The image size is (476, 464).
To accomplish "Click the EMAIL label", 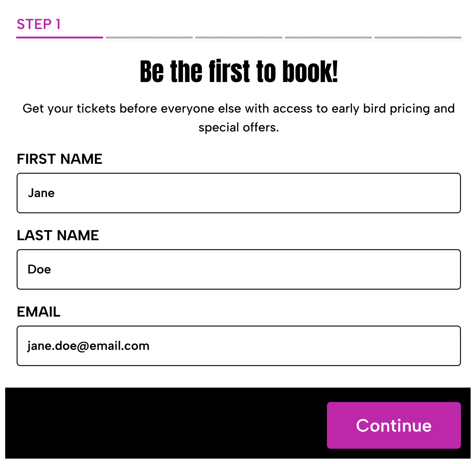I will (x=38, y=312).
